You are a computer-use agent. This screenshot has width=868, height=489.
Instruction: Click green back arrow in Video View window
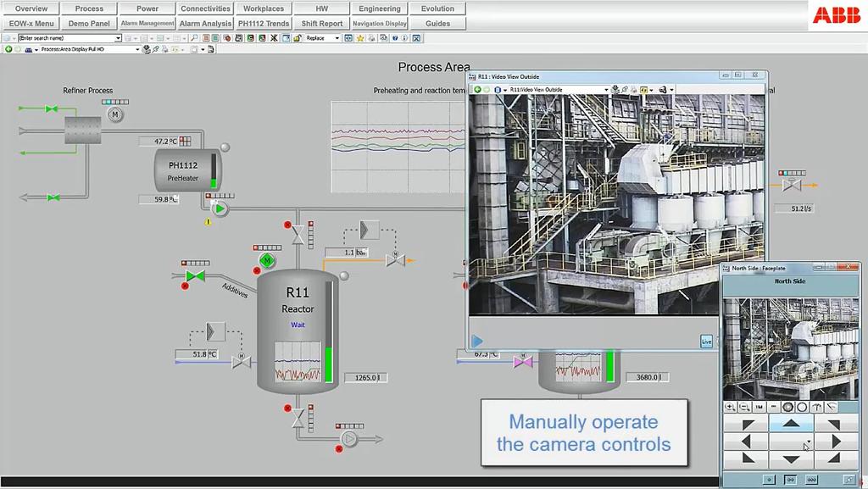pos(477,90)
